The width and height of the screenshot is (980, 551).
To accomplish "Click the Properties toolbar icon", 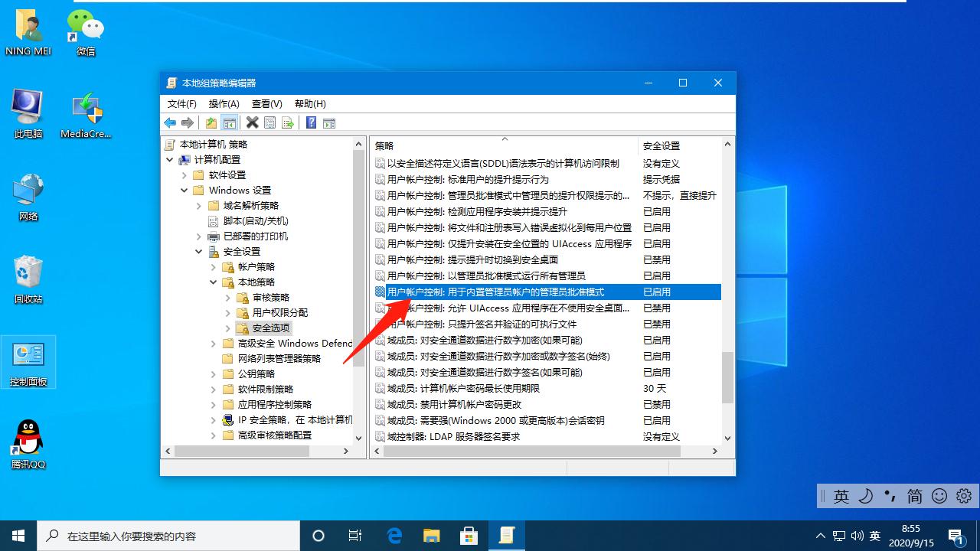I will tap(269, 122).
